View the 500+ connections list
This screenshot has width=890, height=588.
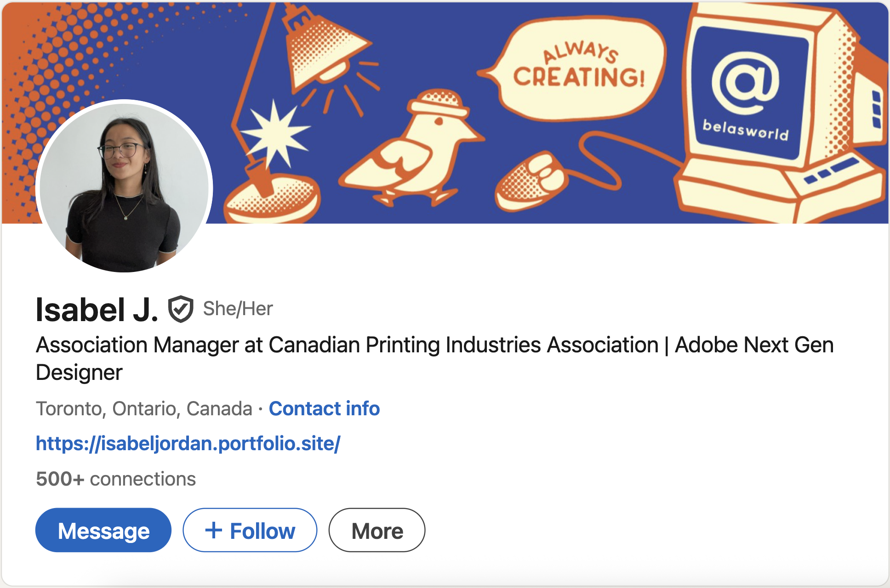pos(116,479)
